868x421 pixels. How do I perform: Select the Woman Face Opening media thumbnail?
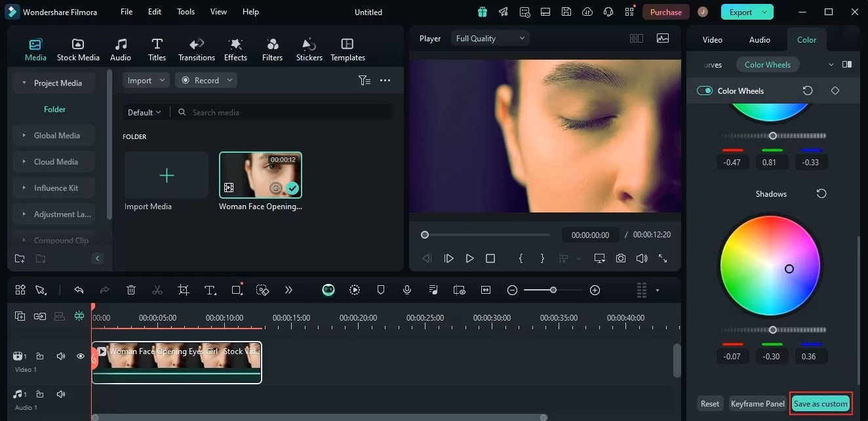[x=260, y=174]
